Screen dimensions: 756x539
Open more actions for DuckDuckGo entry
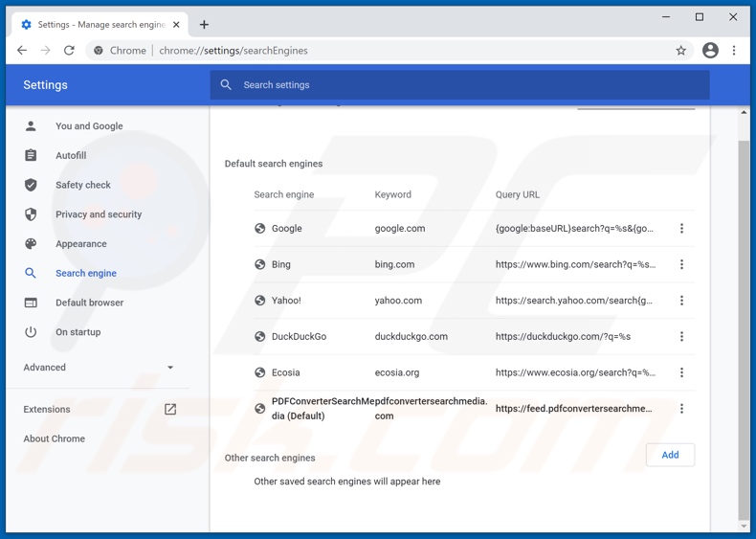[681, 337]
